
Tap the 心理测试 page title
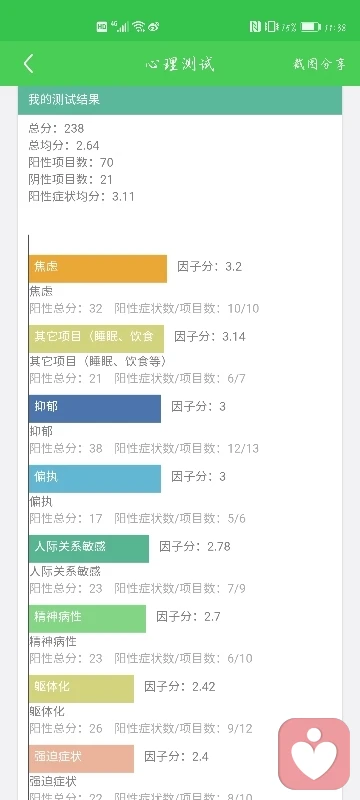(x=179, y=64)
